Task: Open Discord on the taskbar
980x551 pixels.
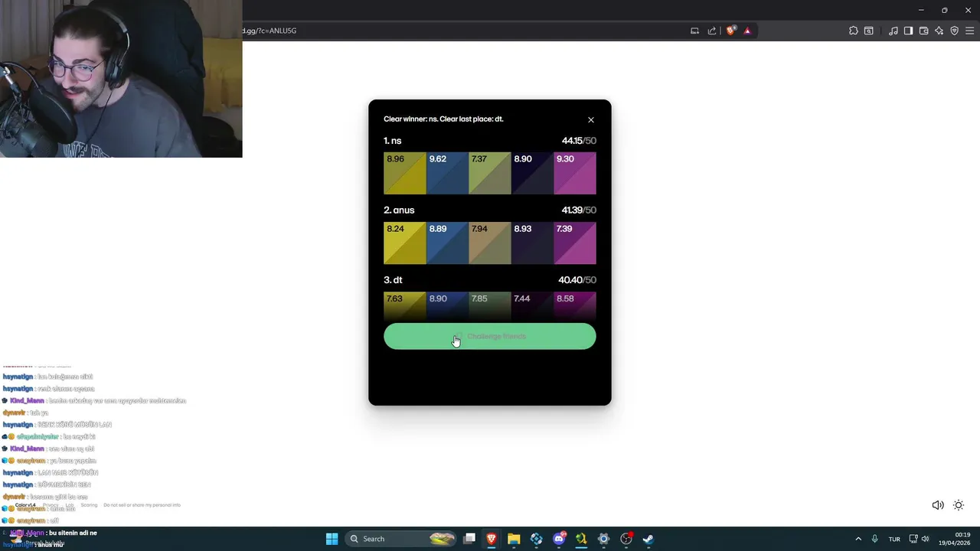Action: coord(559,539)
